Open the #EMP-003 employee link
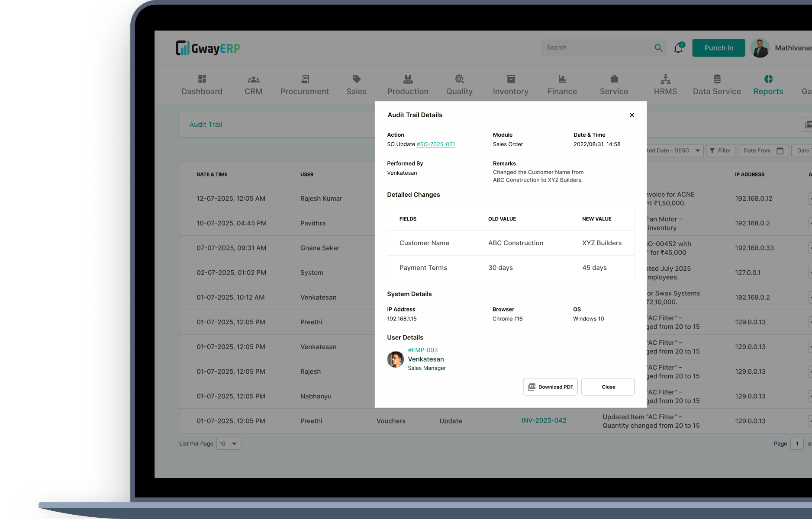This screenshot has width=812, height=519. [x=422, y=350]
